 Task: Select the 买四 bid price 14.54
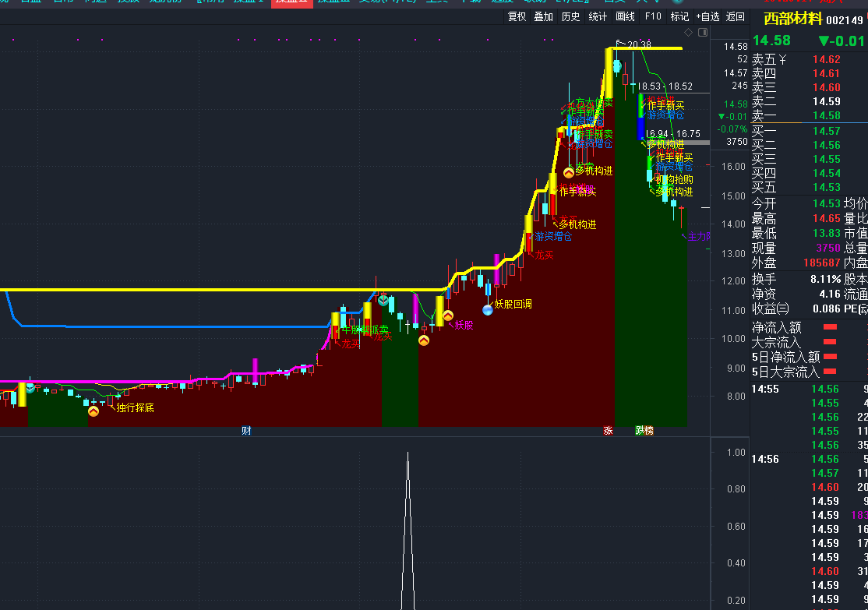[827, 173]
